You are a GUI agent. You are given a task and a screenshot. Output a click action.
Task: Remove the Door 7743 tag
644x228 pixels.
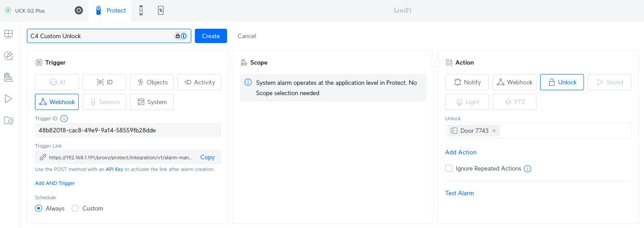click(x=494, y=131)
